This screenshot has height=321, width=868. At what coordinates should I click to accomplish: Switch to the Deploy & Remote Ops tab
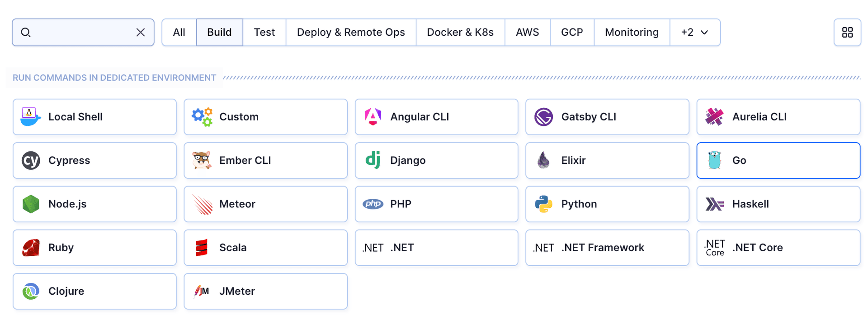(351, 32)
